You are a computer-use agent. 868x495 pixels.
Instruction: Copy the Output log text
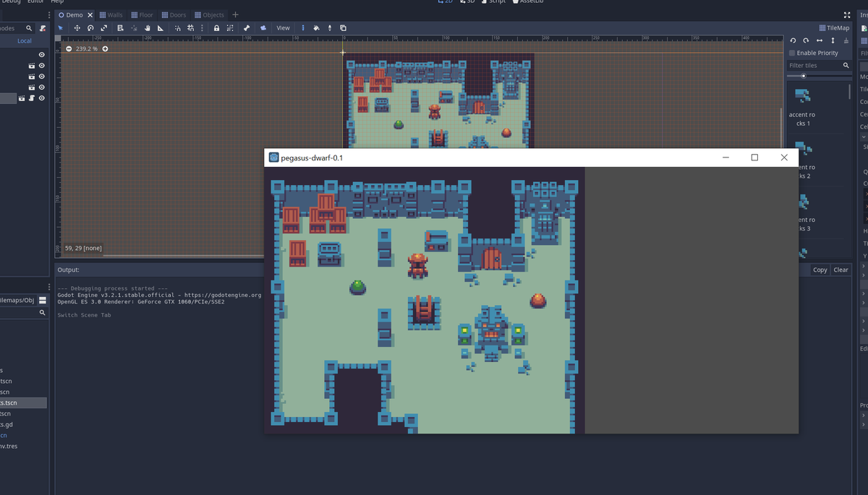coord(820,270)
